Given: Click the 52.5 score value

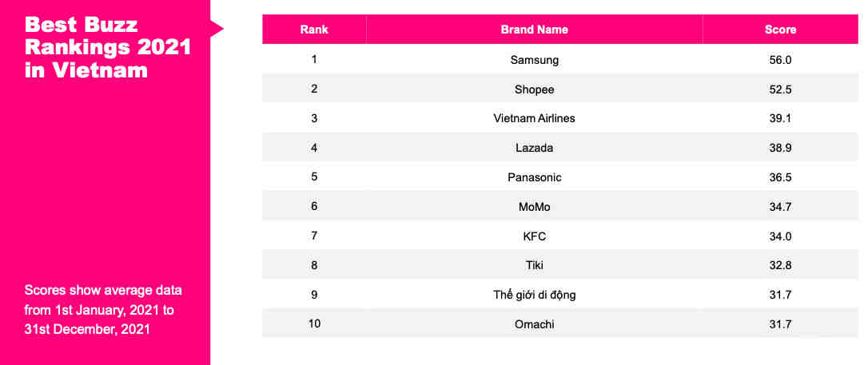Looking at the screenshot, I should [780, 89].
